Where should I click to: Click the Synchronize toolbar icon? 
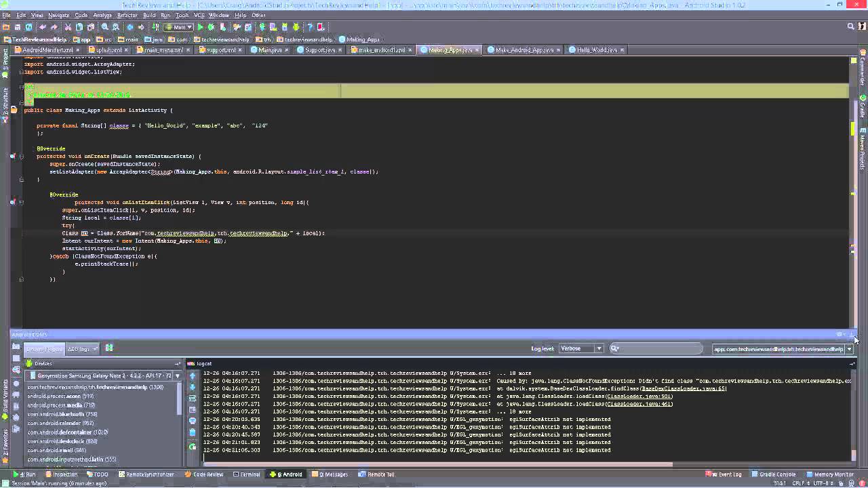click(28, 27)
